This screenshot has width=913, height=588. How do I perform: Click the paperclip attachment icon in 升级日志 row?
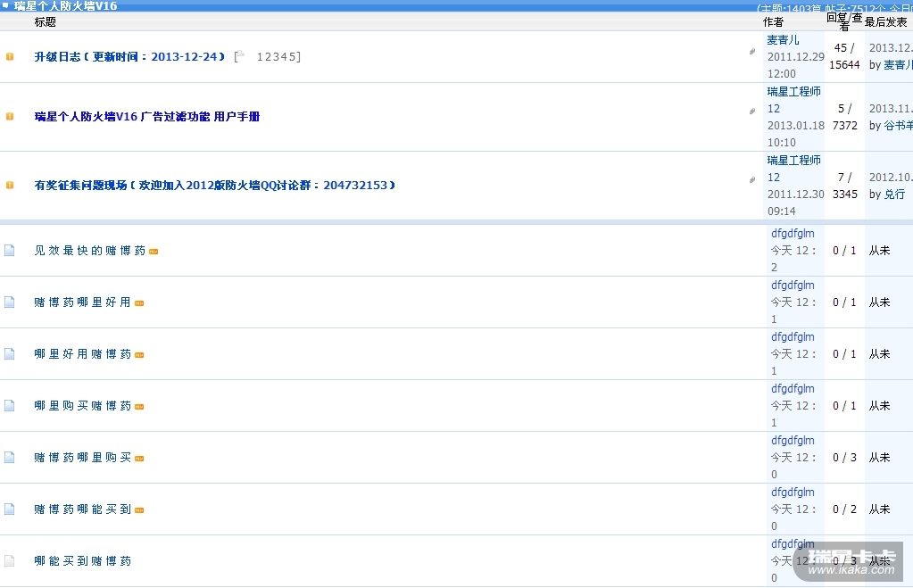[x=752, y=51]
